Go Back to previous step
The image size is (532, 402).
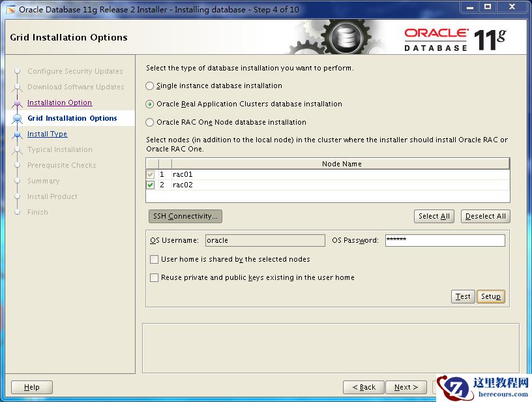coord(364,387)
